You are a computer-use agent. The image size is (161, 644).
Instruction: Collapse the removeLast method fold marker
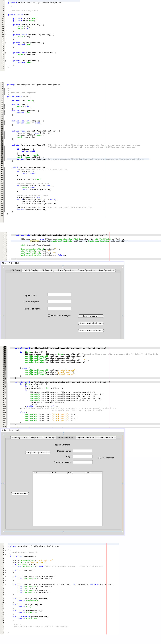pos(4,167)
